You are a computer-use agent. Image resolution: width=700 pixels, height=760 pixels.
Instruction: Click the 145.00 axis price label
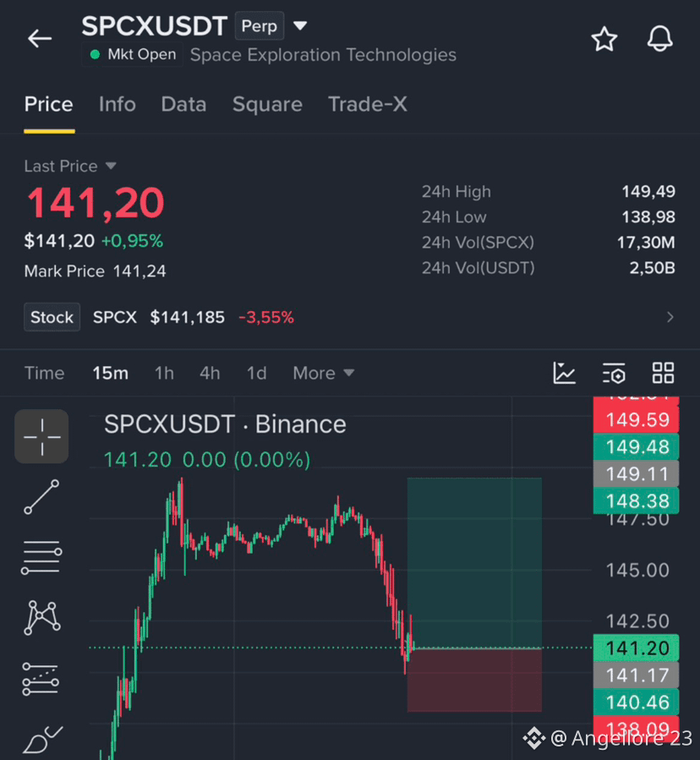pyautogui.click(x=637, y=571)
